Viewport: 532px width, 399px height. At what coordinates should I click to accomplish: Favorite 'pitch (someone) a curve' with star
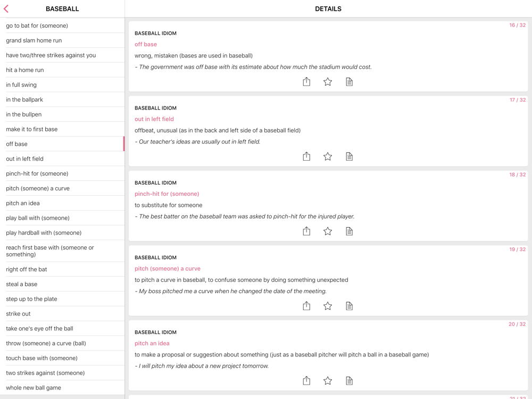tap(328, 306)
